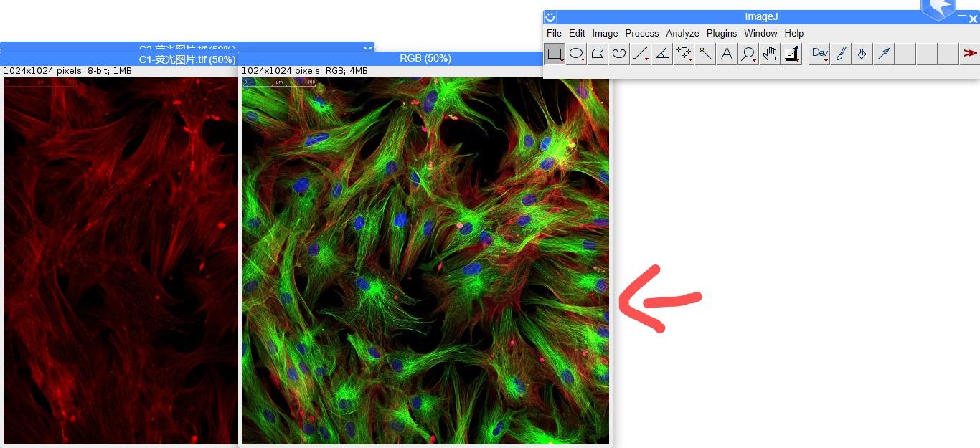Open the Dev toolbar menu
The height and width of the screenshot is (448, 980).
tap(819, 53)
